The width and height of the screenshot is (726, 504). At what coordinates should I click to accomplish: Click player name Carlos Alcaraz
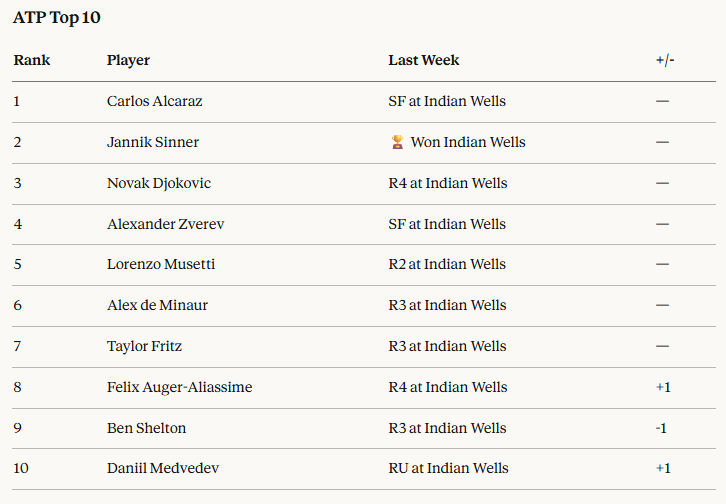(x=154, y=101)
